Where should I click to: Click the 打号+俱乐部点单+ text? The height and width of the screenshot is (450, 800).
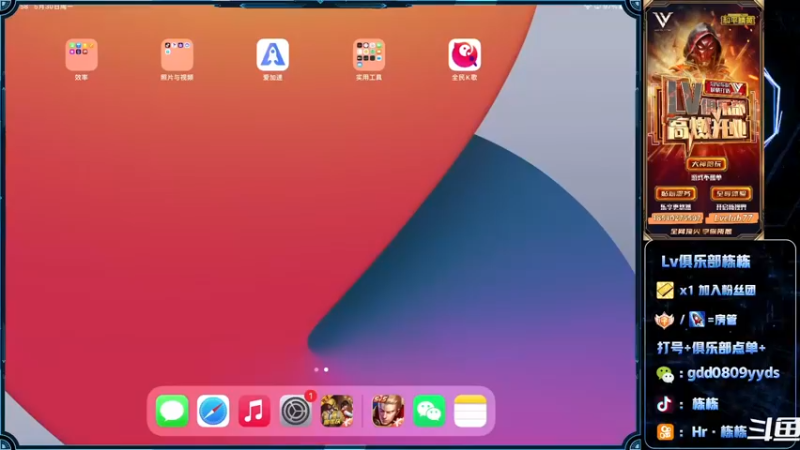[x=711, y=348]
